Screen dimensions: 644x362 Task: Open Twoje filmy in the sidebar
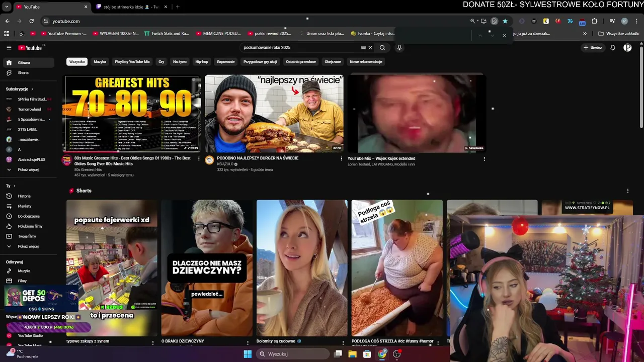pyautogui.click(x=27, y=236)
